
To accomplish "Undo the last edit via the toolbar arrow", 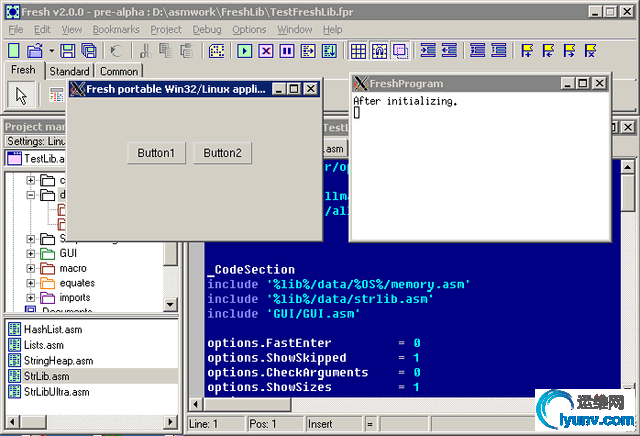I will tap(117, 51).
